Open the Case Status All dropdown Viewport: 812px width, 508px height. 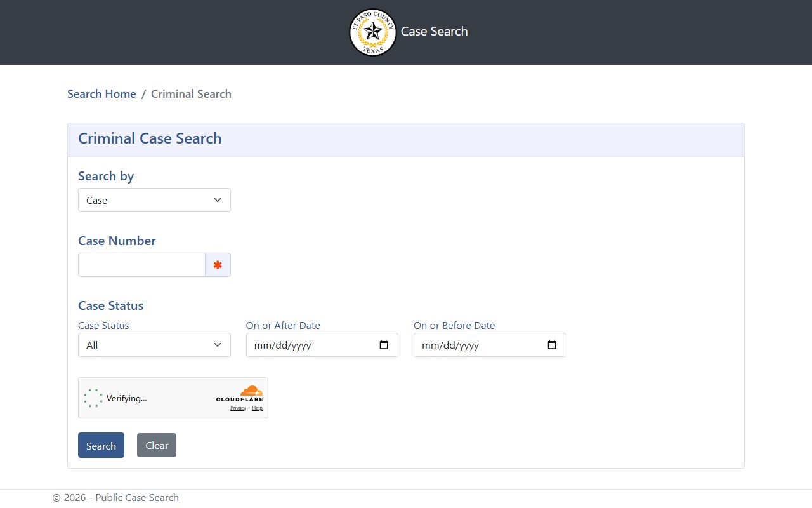point(154,345)
